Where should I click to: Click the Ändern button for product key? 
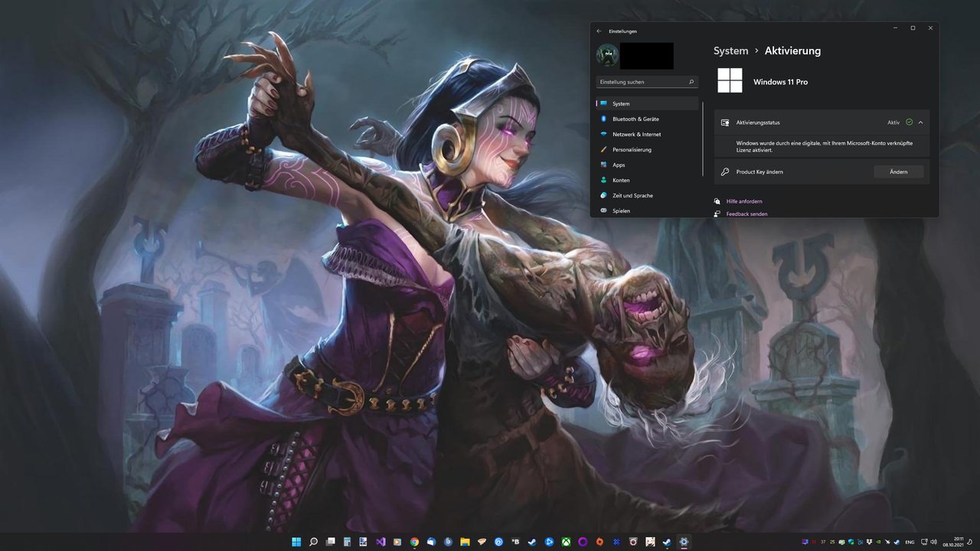(898, 172)
